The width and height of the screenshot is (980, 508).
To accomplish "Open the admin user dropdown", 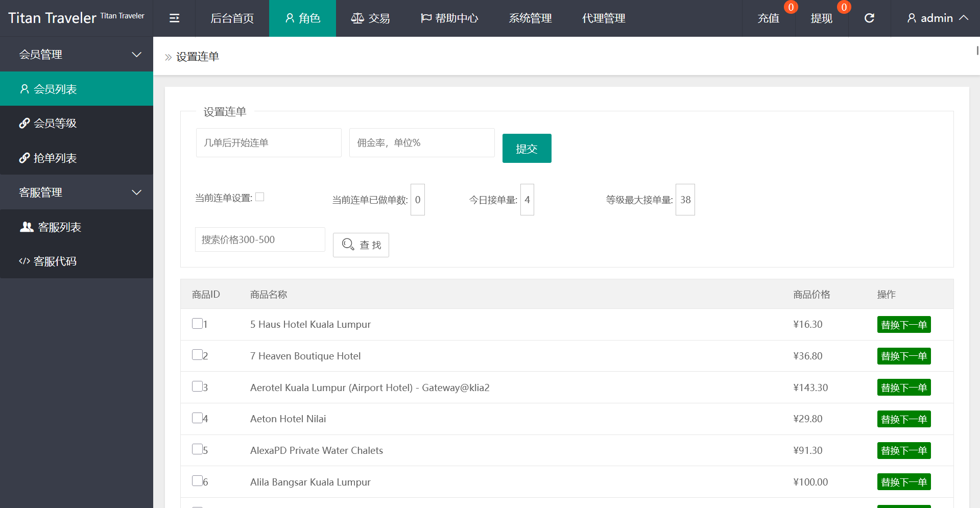I will pos(937,18).
